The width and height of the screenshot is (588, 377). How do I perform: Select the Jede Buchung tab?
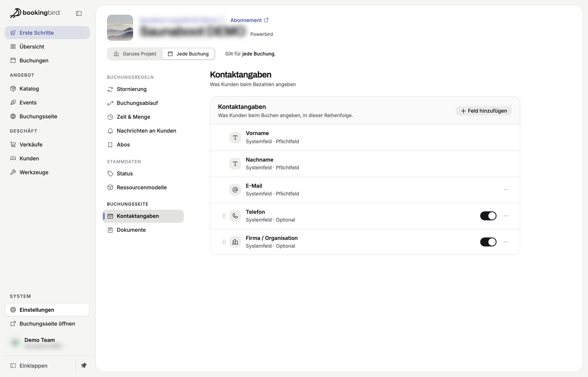click(x=188, y=54)
